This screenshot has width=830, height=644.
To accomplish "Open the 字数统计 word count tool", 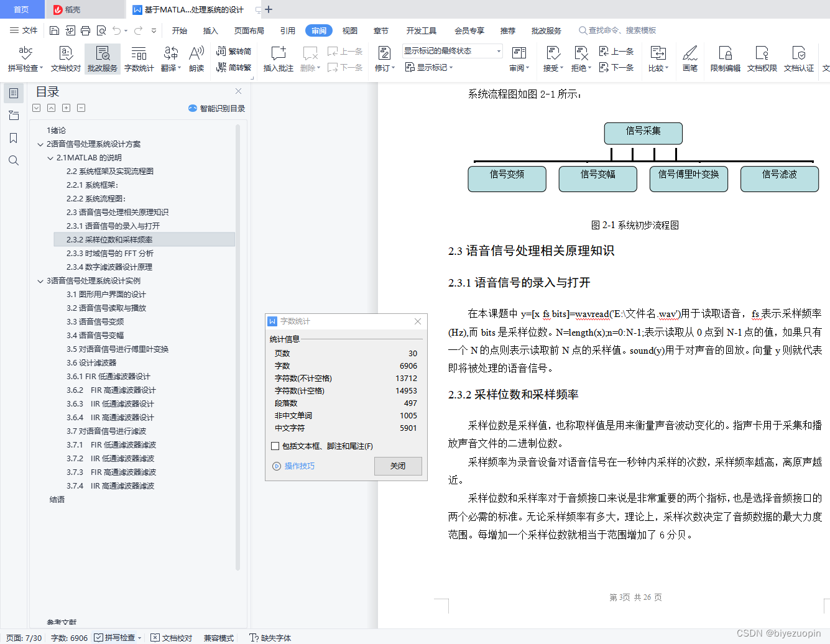I will (139, 59).
